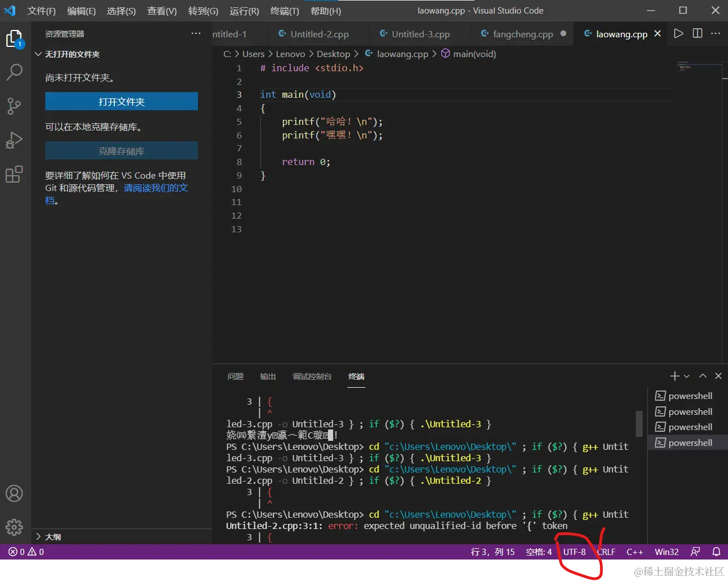Screen dimensions: 728x581
Task: Split the editor to the right
Action: [697, 34]
